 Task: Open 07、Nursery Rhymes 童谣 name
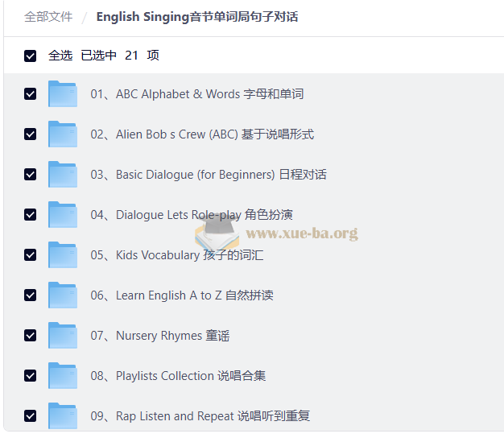(160, 335)
